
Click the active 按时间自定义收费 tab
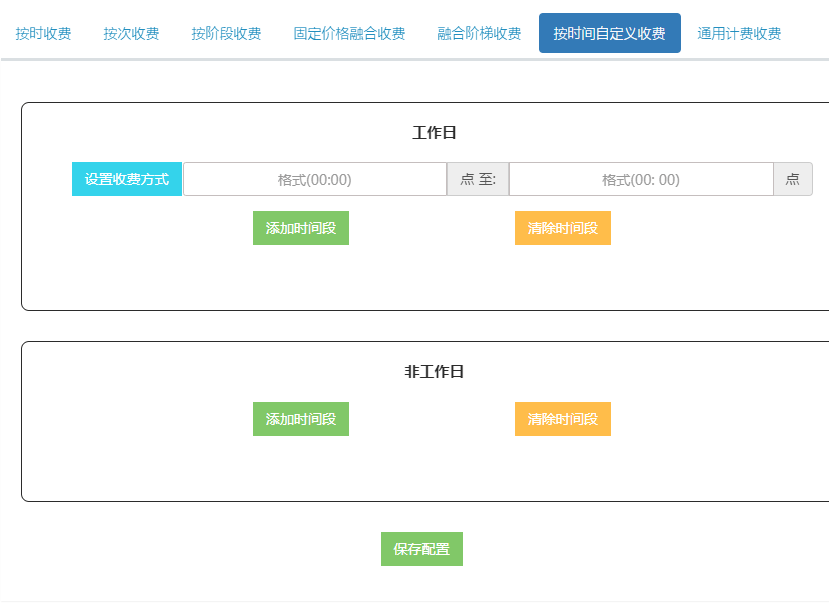click(609, 34)
